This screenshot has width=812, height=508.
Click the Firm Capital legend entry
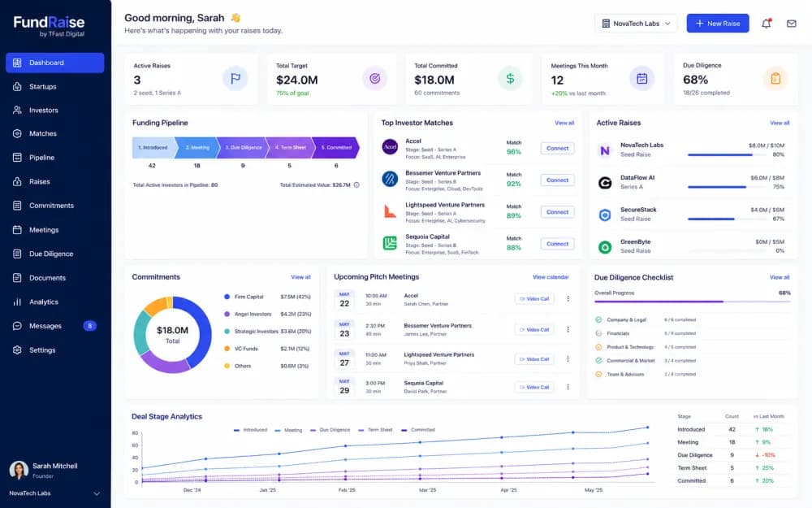[x=267, y=297]
